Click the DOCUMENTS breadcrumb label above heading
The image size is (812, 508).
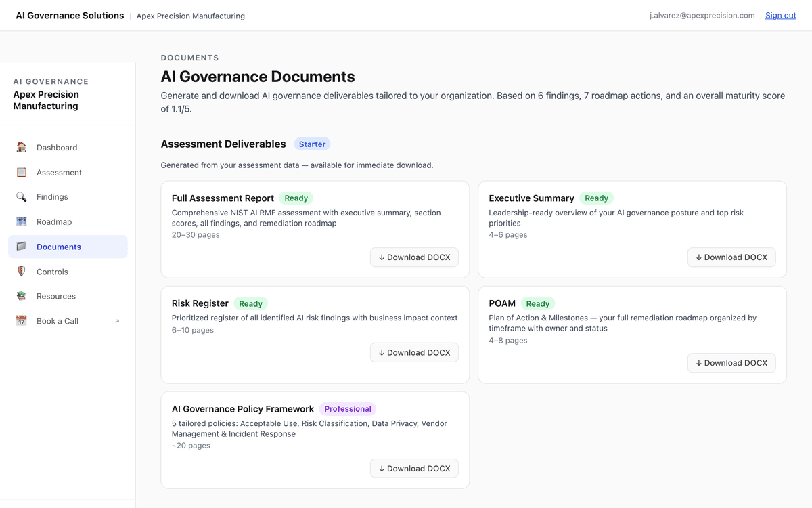tap(190, 58)
